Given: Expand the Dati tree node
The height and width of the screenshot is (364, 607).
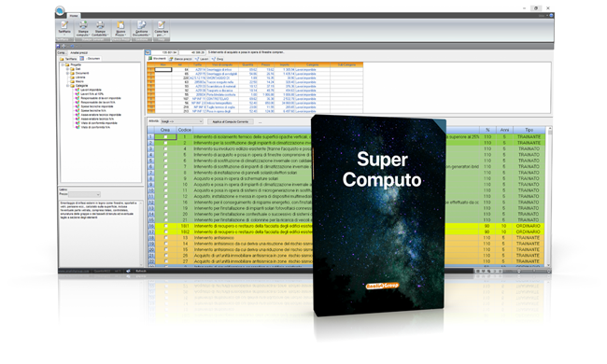Looking at the screenshot, I should [68, 69].
